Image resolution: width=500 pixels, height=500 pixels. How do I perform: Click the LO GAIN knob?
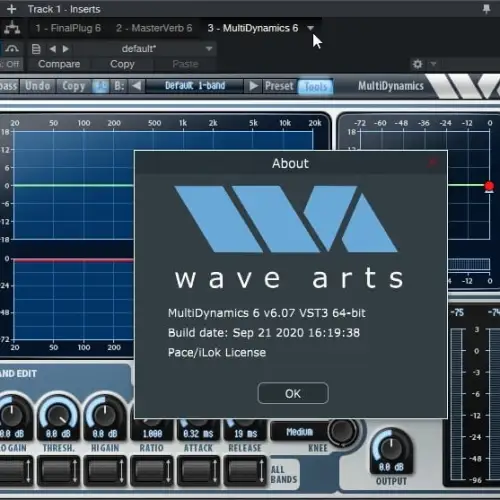click(12, 414)
